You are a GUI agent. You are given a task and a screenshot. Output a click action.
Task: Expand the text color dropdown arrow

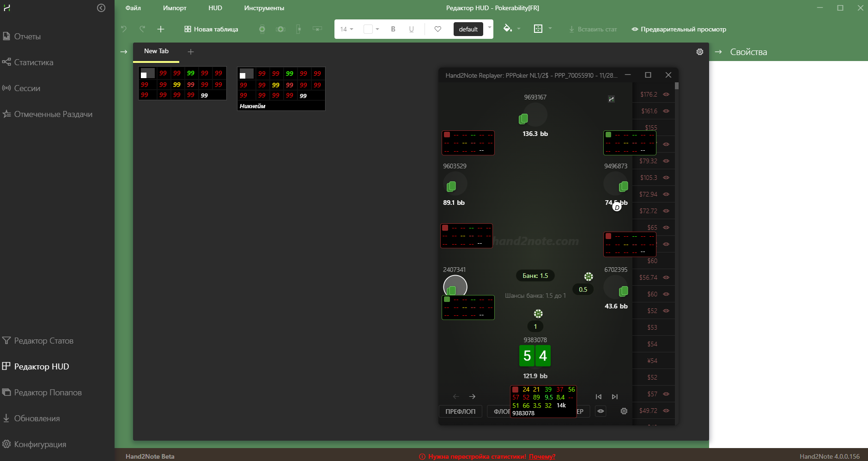377,29
